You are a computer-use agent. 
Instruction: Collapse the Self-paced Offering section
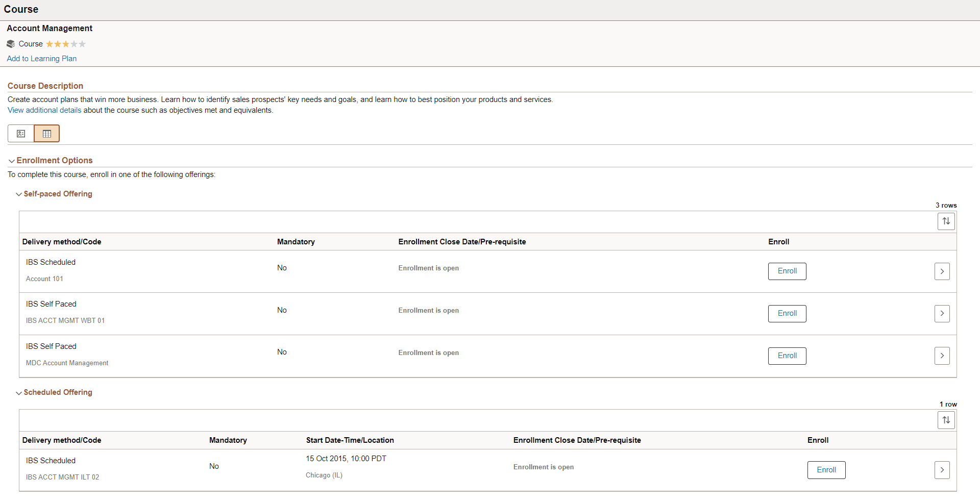pyautogui.click(x=18, y=194)
